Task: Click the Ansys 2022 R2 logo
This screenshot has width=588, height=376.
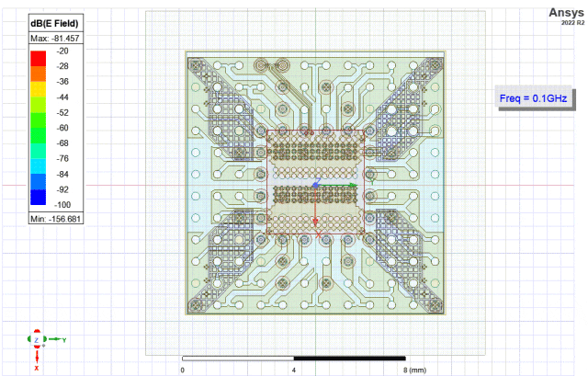Action: tap(566, 17)
